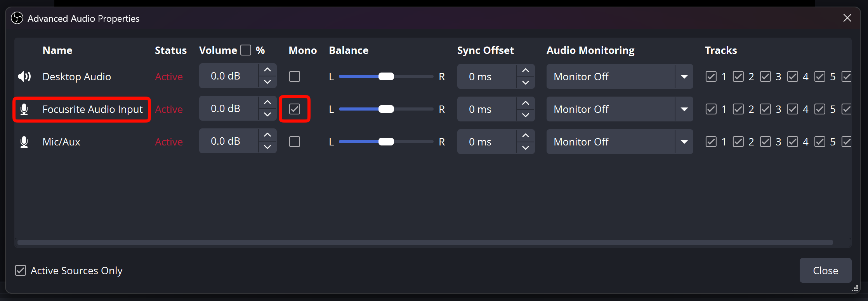Image resolution: width=868 pixels, height=301 pixels.
Task: Click the Desktop Audio sync offset field
Action: (x=487, y=76)
